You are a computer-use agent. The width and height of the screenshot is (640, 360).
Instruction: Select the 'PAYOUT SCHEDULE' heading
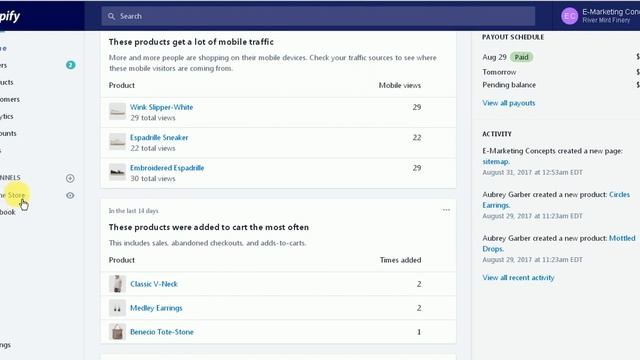point(513,37)
